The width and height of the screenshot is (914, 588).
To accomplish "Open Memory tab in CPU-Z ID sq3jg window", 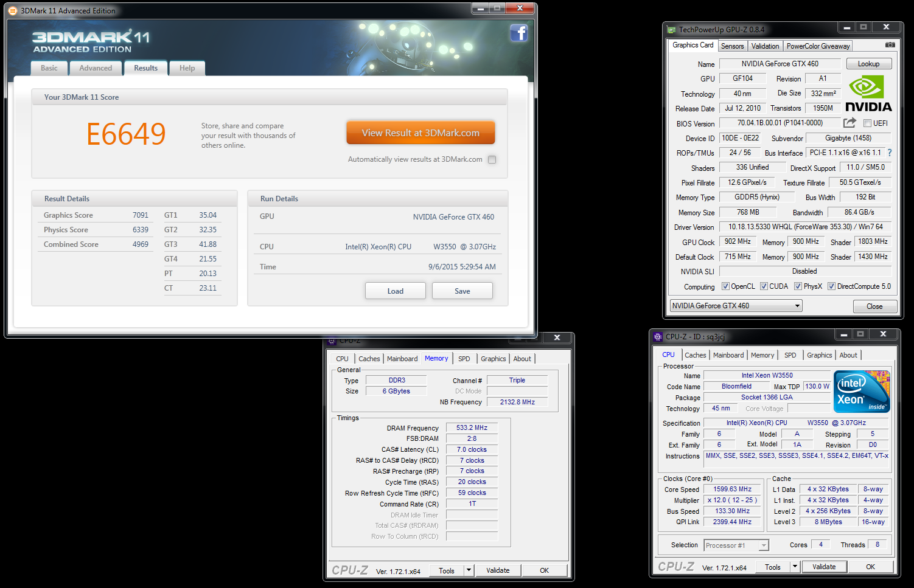I will coord(762,355).
